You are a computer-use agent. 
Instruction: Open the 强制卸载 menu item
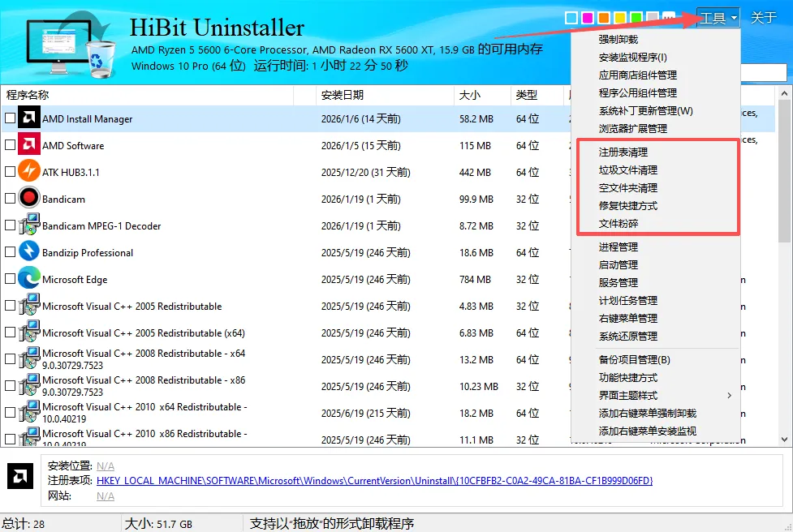pyautogui.click(x=618, y=40)
